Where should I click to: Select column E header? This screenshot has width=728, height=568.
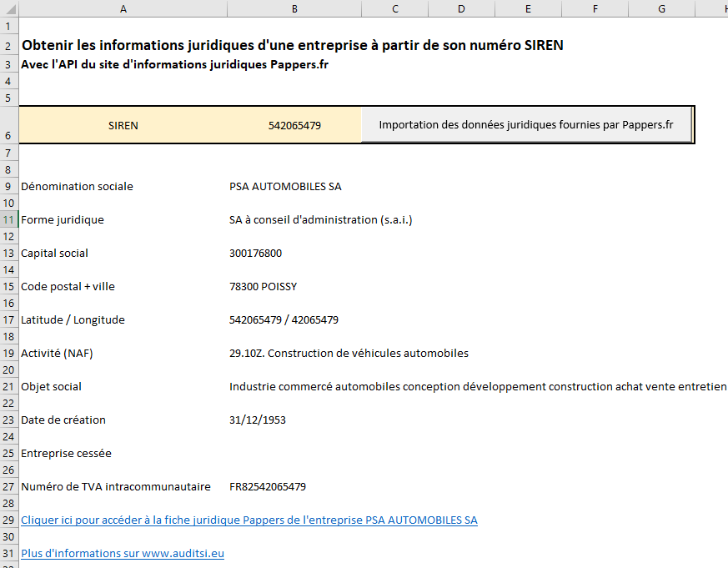(x=529, y=8)
